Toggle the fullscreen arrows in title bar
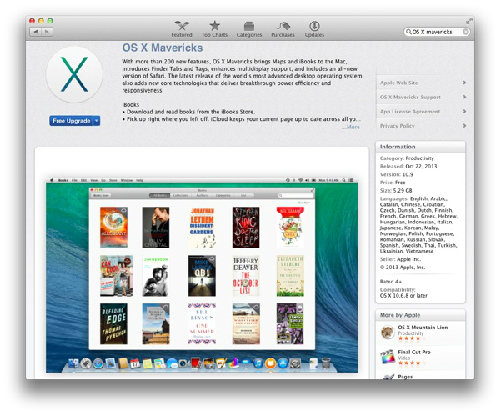 469,21
